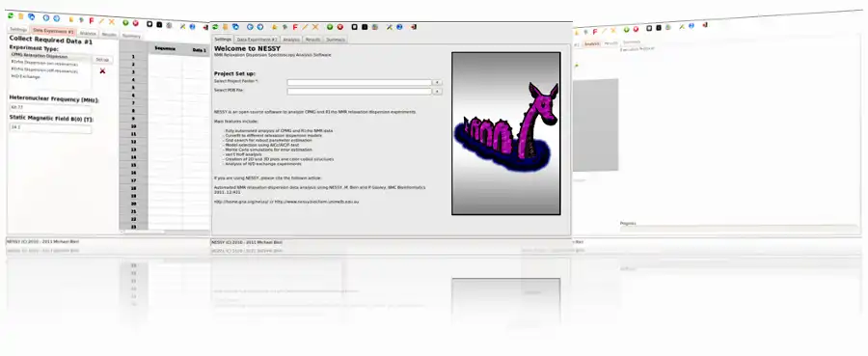Viewport: 868px width, 356px height.
Task: Click browse button beside Select PDB File field
Action: [x=437, y=92]
